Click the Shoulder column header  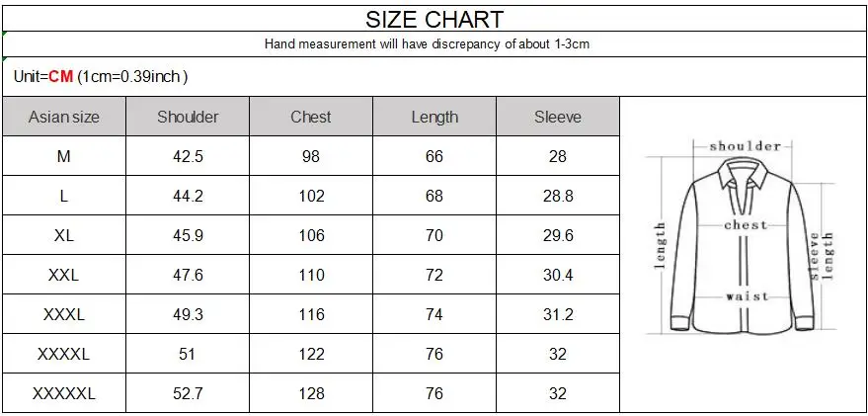[x=188, y=117]
